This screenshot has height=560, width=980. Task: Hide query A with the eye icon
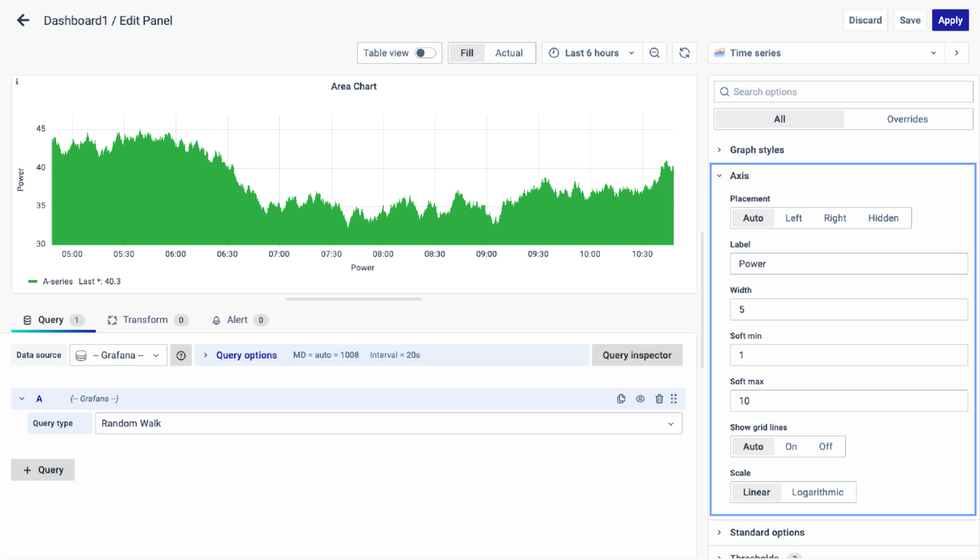click(x=640, y=399)
